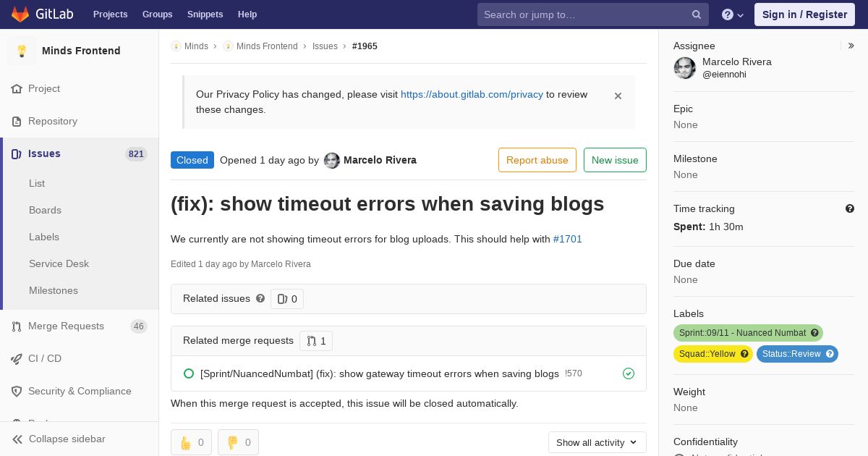This screenshot has height=456, width=868.
Task: Open the GitLab fox logo home
Action: tap(20, 14)
